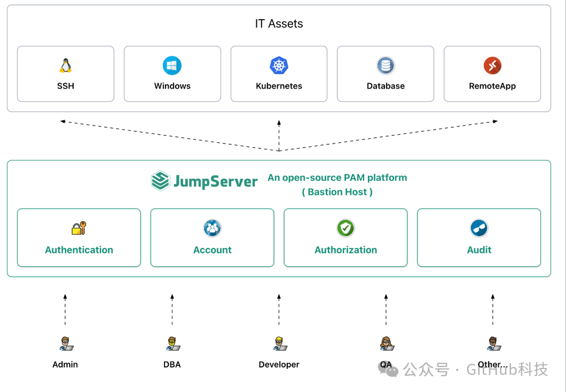
Task: Click the "Developer" label
Action: pyautogui.click(x=279, y=365)
